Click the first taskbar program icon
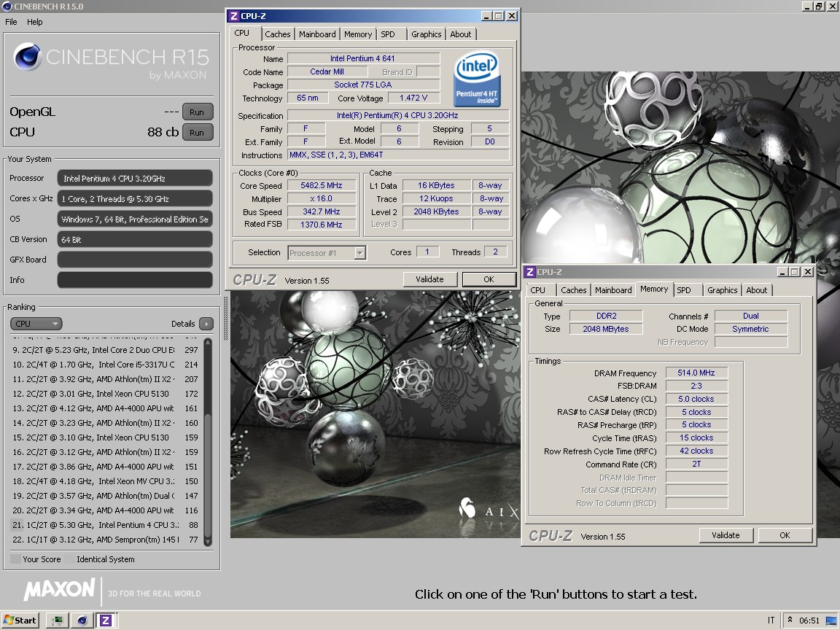The image size is (840, 630). tap(58, 621)
